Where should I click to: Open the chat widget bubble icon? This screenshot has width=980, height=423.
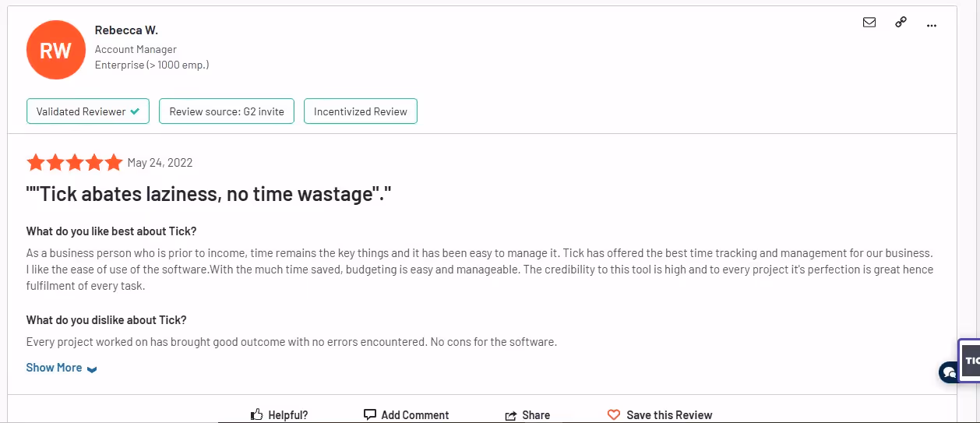pos(949,372)
